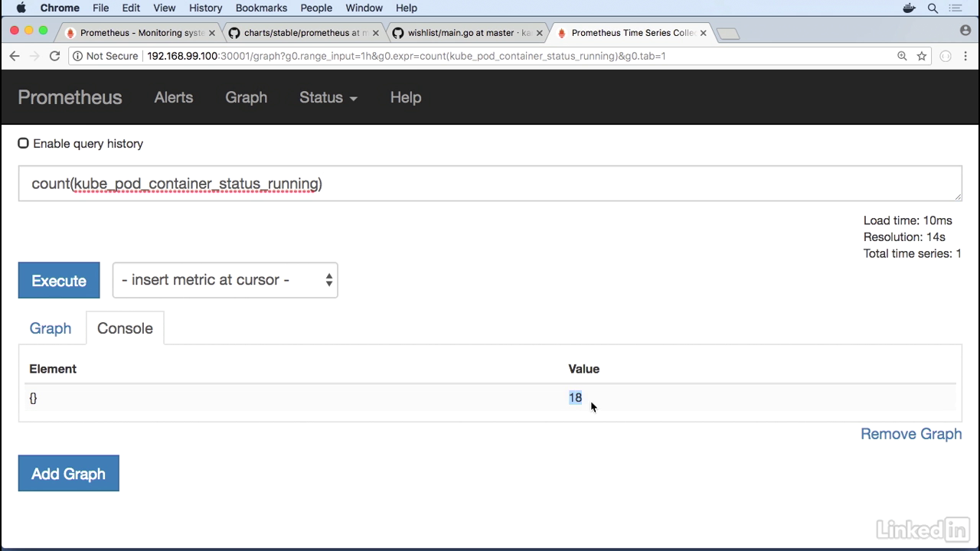The width and height of the screenshot is (980, 551).
Task: Expand the Status navigation dropdown
Action: tap(328, 97)
